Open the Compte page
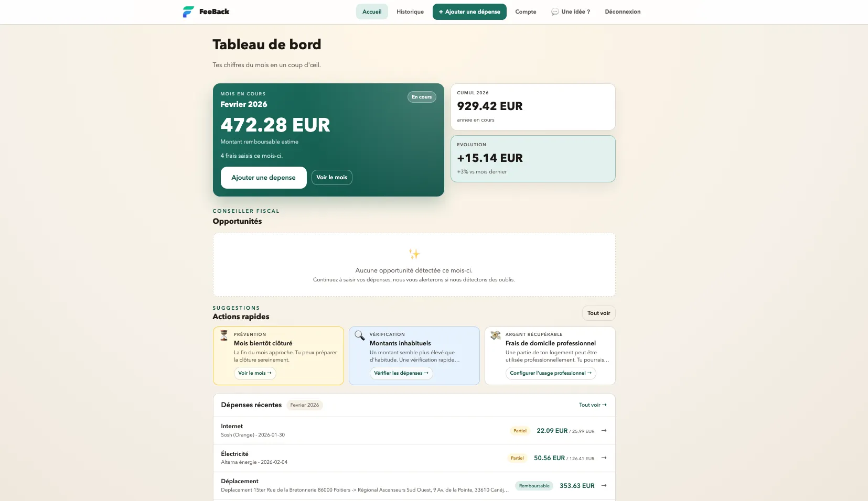 coord(526,12)
